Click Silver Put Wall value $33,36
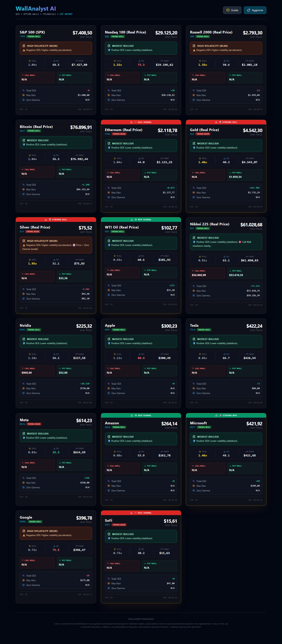This screenshot has width=282, height=644. (x=63, y=278)
